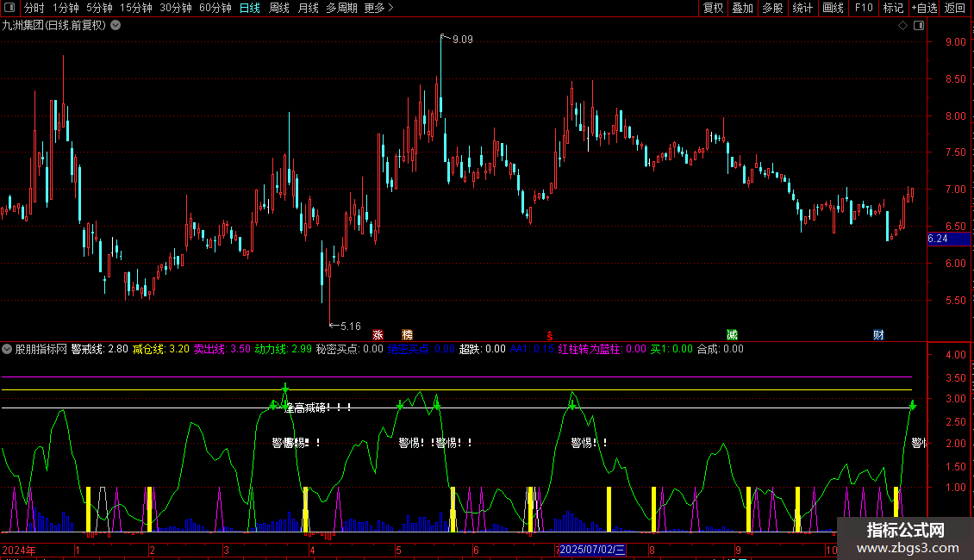Select the 30分钟 timeframe tab
Viewport: 974px width, 560px height.
tap(175, 9)
